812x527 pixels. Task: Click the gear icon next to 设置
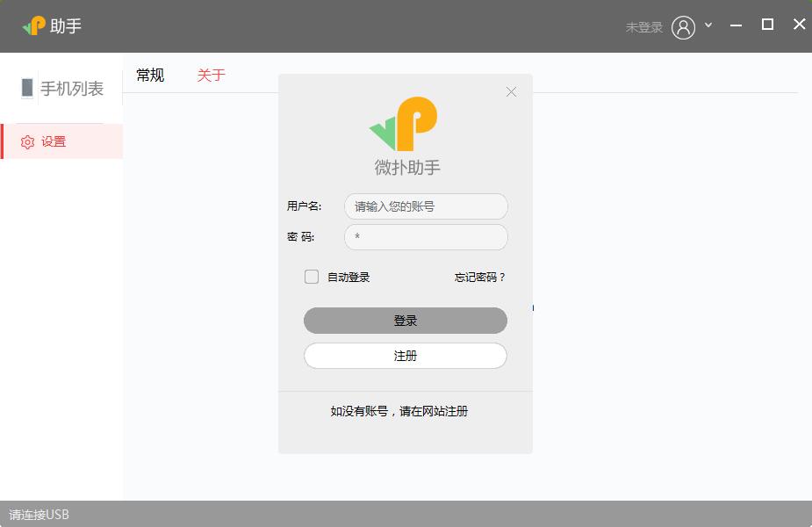coord(27,141)
